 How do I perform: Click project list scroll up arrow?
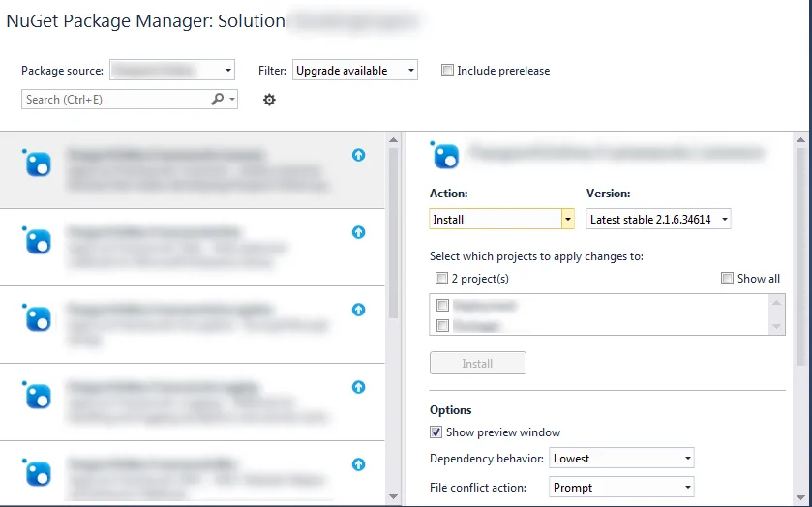click(776, 302)
